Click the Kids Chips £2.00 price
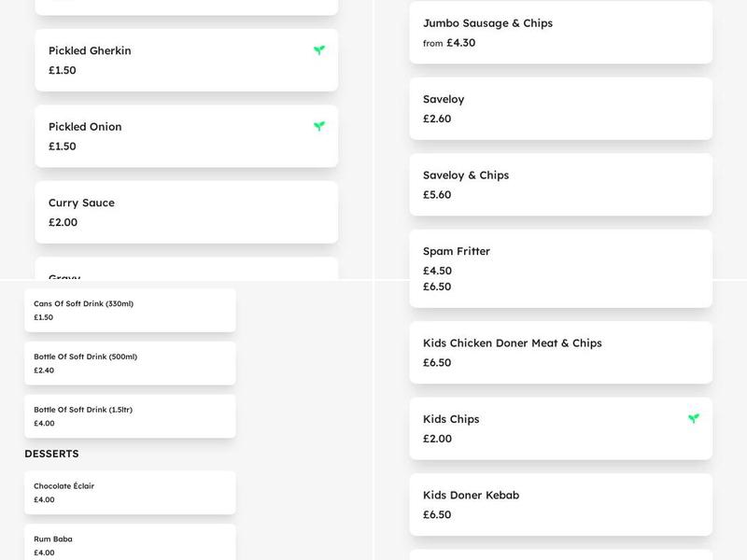747x560 pixels. click(437, 439)
